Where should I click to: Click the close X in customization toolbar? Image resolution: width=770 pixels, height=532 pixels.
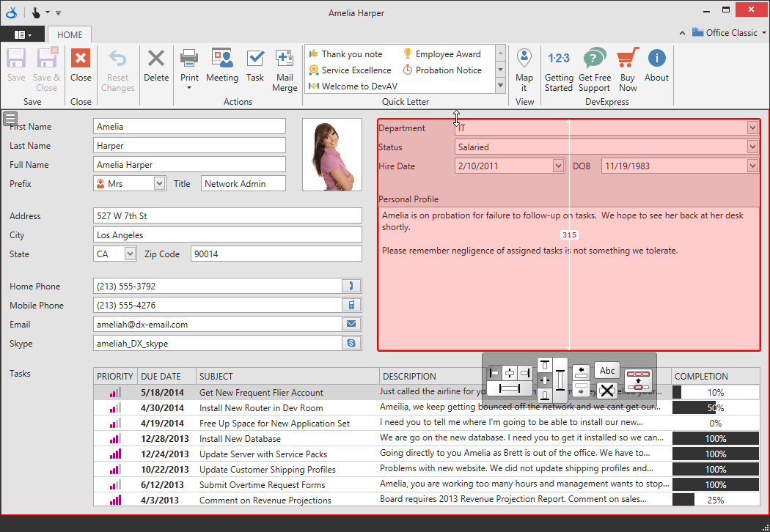[x=607, y=391]
